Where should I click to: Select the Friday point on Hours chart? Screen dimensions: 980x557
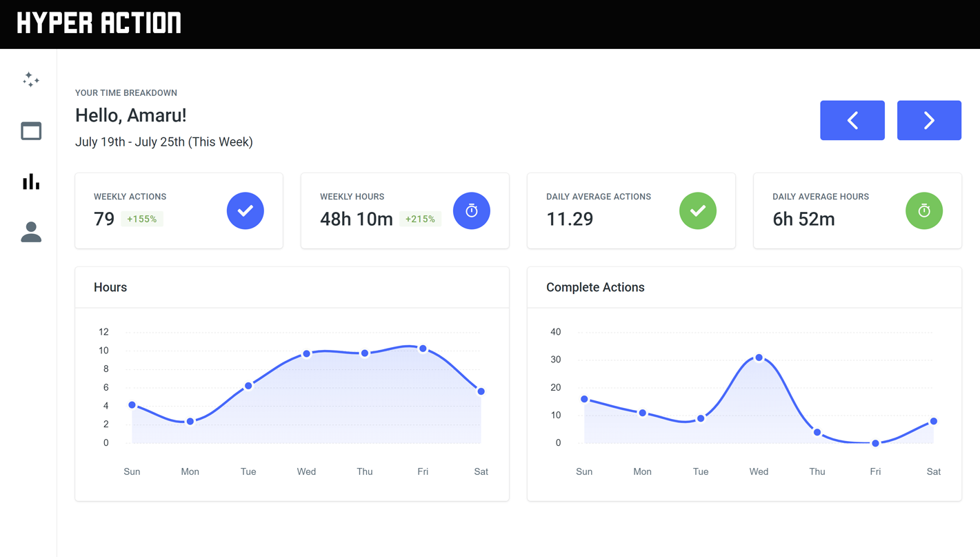pyautogui.click(x=423, y=349)
